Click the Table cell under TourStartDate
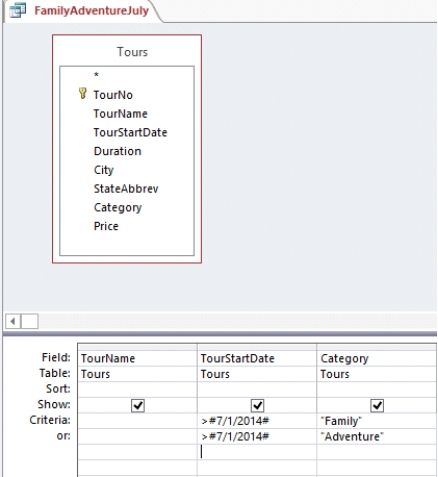 [x=257, y=374]
